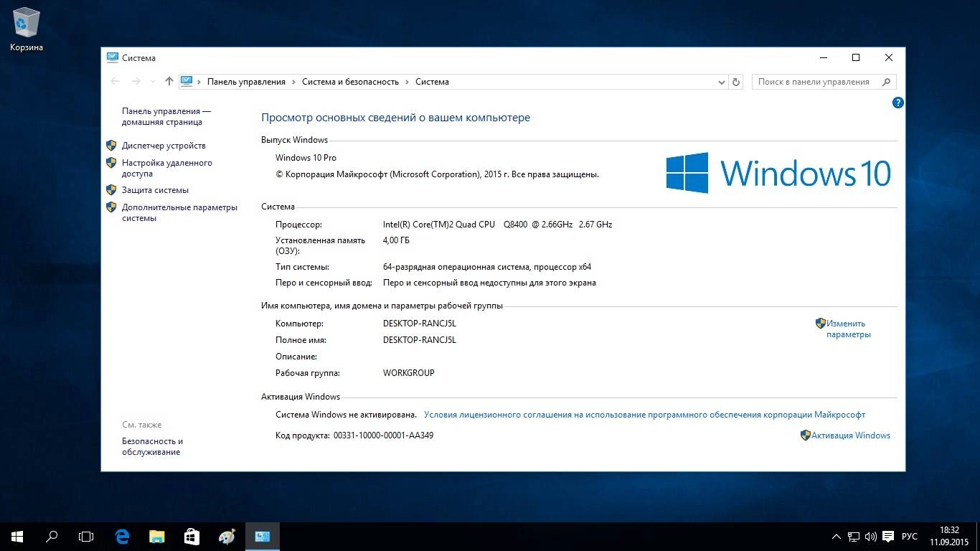Open Защита системы link
This screenshot has width=980, height=551.
tap(155, 190)
